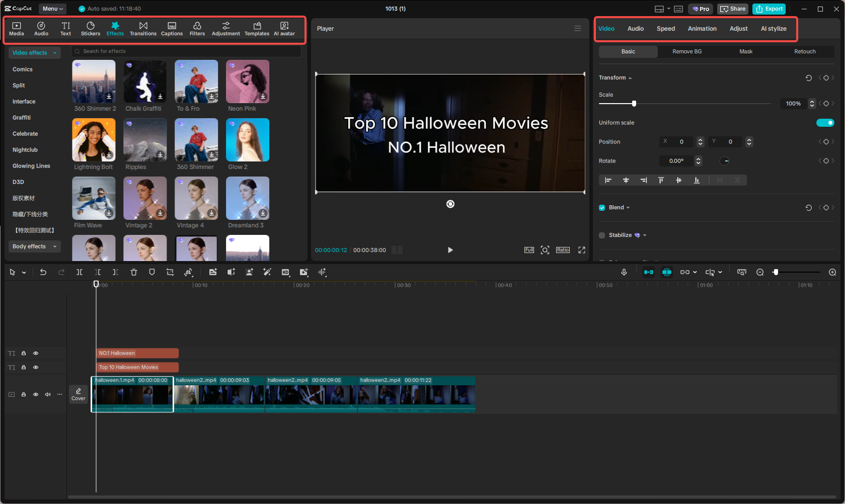
Task: Open the selection tool mode dropdown
Action: pos(24,272)
